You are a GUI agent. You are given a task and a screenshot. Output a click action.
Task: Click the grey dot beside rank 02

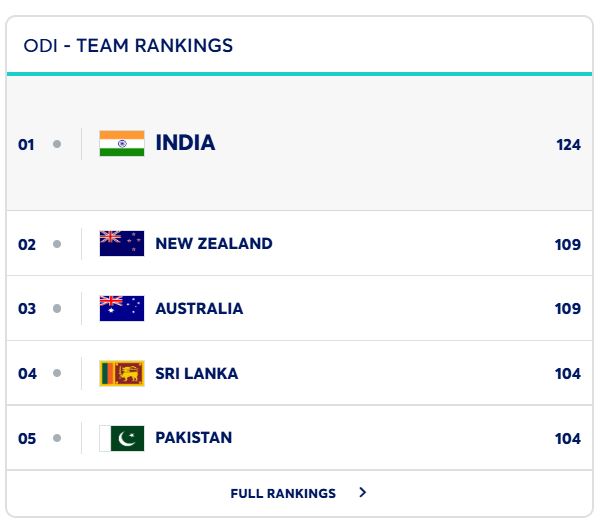tap(57, 244)
